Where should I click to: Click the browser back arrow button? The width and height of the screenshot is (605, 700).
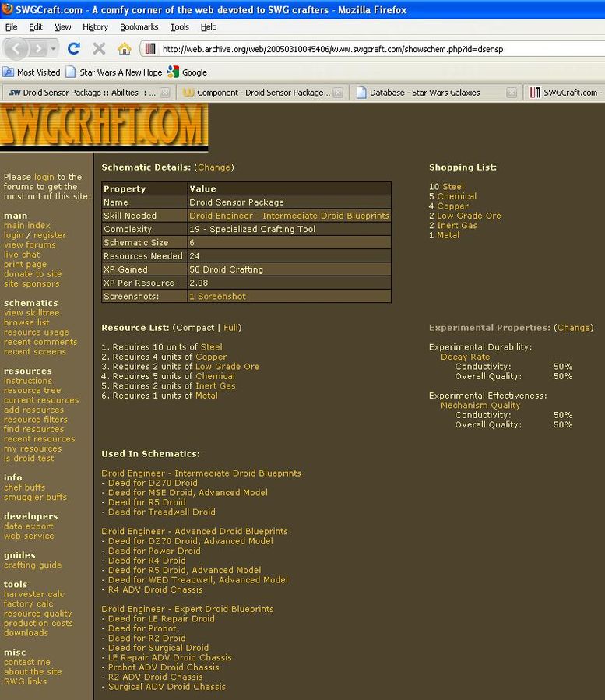[17, 48]
